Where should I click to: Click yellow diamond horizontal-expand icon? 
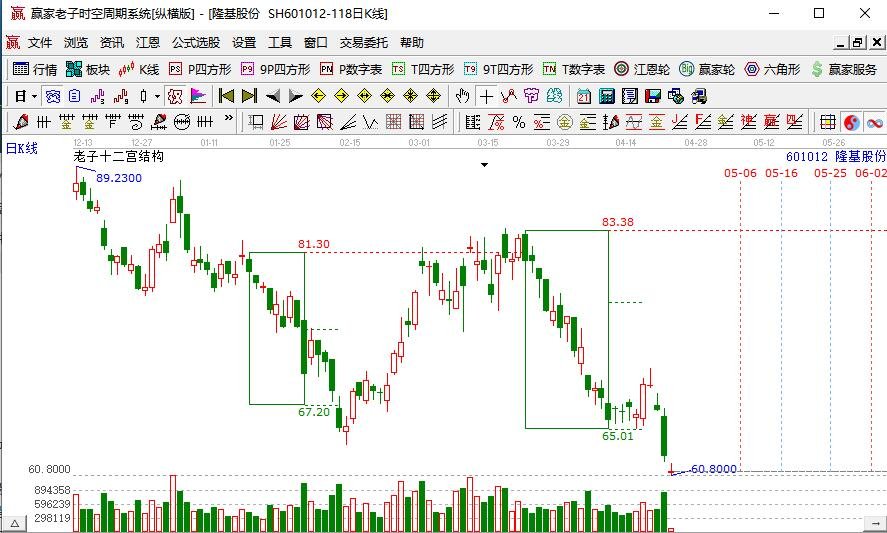364,96
